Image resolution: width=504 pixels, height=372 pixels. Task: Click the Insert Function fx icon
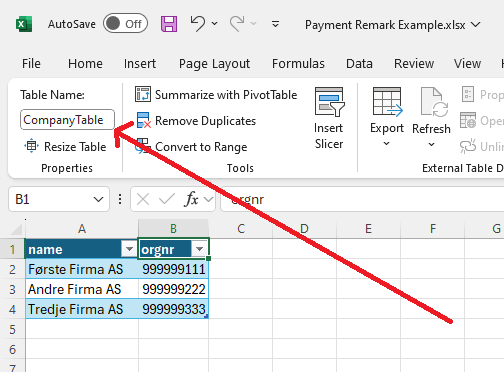tap(192, 199)
